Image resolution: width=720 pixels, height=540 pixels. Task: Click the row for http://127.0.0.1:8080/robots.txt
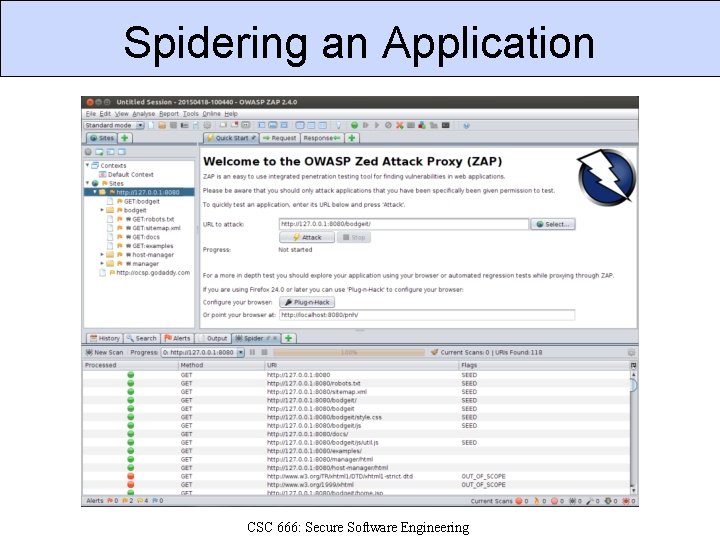[x=356, y=383]
